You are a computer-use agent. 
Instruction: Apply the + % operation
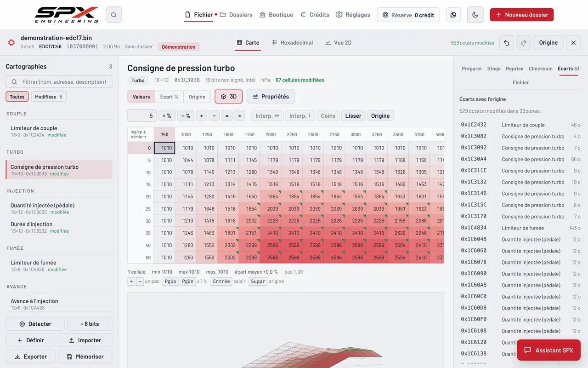[x=167, y=116]
